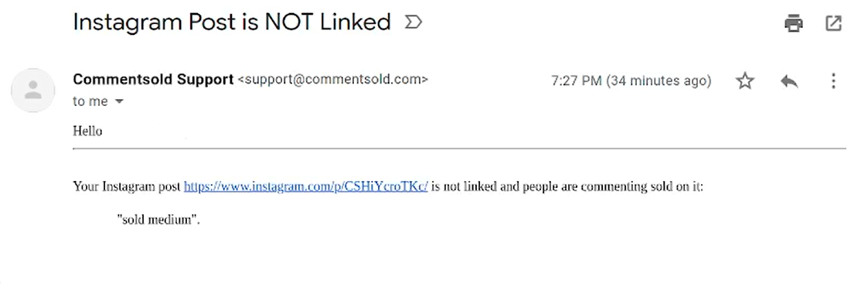The height and width of the screenshot is (284, 868).
Task: Print this email using the printer icon
Action: [x=793, y=23]
